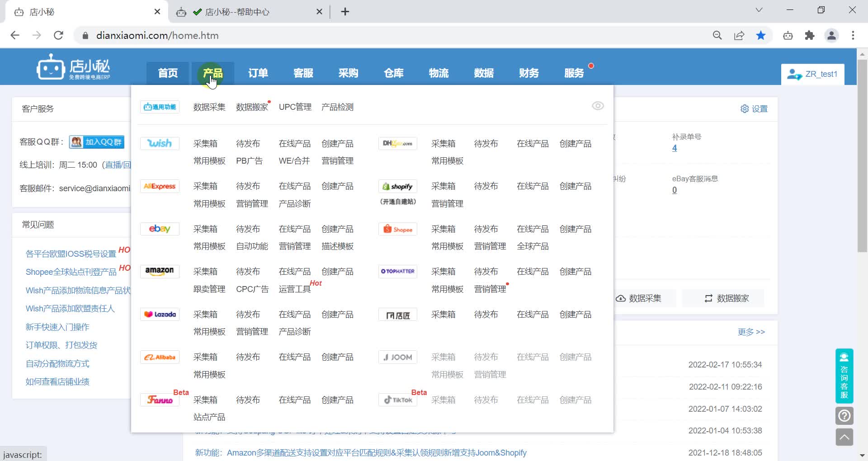Open the 订单 navigation menu

(x=258, y=73)
